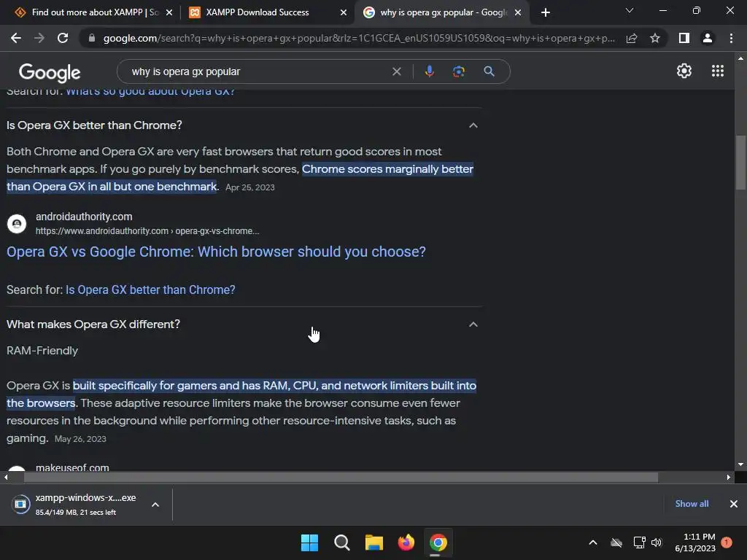Search by image with Google Lens
The height and width of the screenshot is (560, 747).
458,71
